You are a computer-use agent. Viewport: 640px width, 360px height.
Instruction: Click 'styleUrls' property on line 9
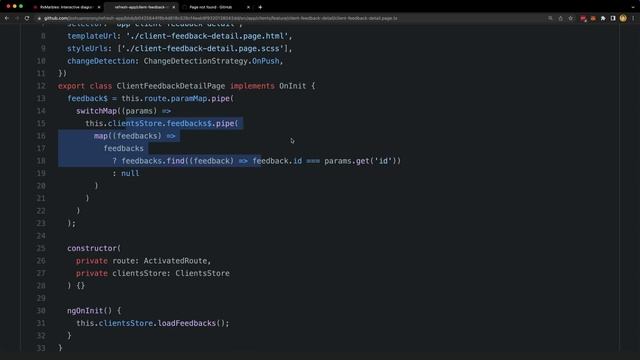pos(87,49)
